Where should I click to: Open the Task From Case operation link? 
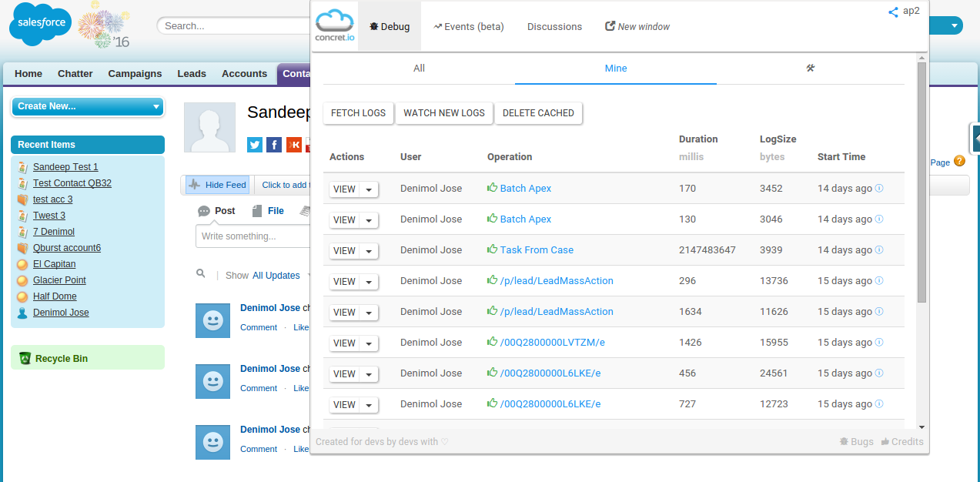tap(537, 249)
